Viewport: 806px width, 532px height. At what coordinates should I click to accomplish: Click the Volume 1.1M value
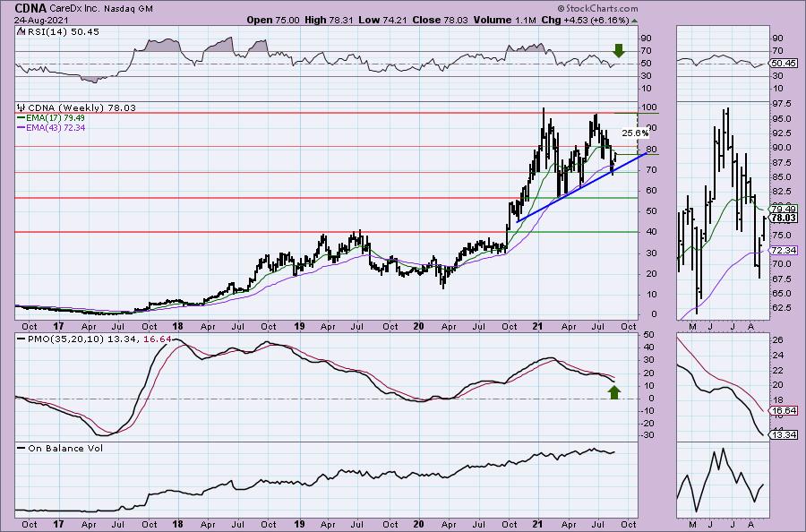pyautogui.click(x=505, y=20)
